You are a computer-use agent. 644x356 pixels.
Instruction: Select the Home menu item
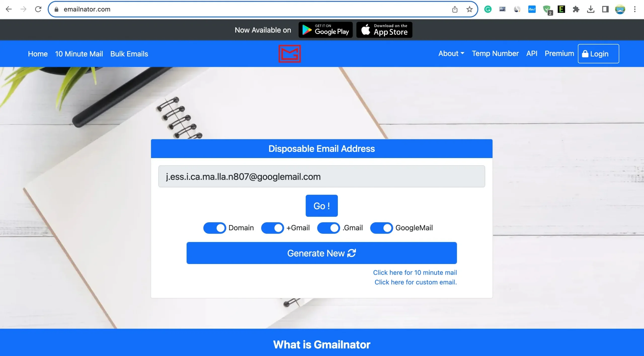38,54
